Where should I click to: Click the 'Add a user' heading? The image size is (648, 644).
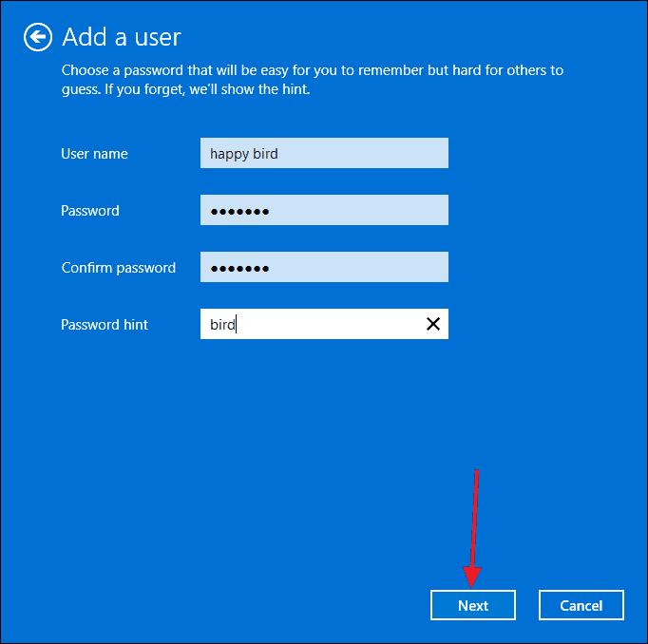122,37
